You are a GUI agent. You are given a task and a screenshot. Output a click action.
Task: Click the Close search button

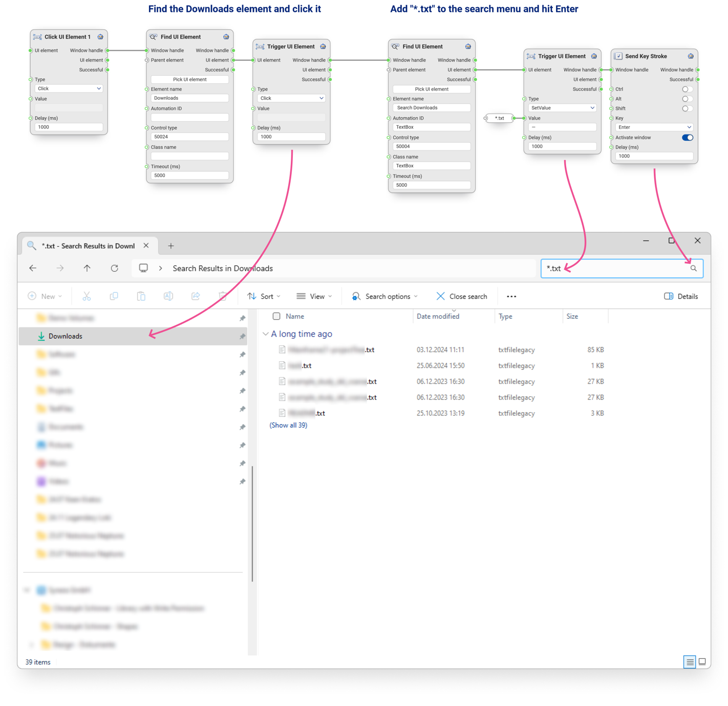pyautogui.click(x=461, y=296)
